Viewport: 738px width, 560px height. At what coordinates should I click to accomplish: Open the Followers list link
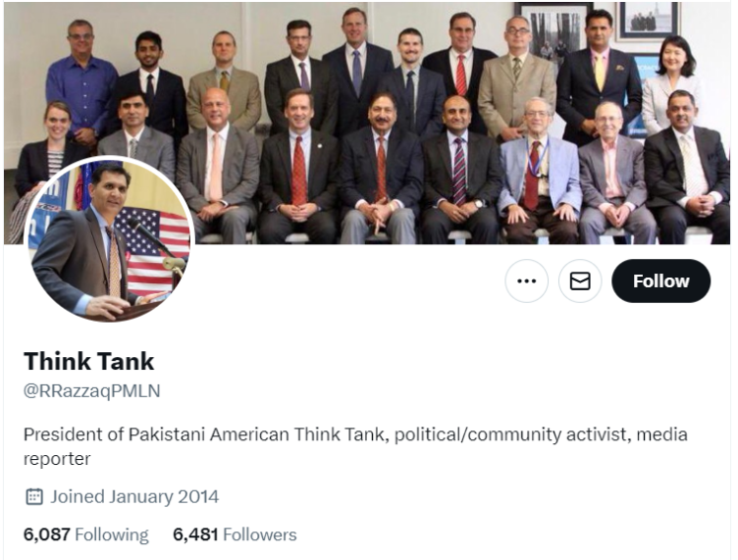[x=260, y=535]
